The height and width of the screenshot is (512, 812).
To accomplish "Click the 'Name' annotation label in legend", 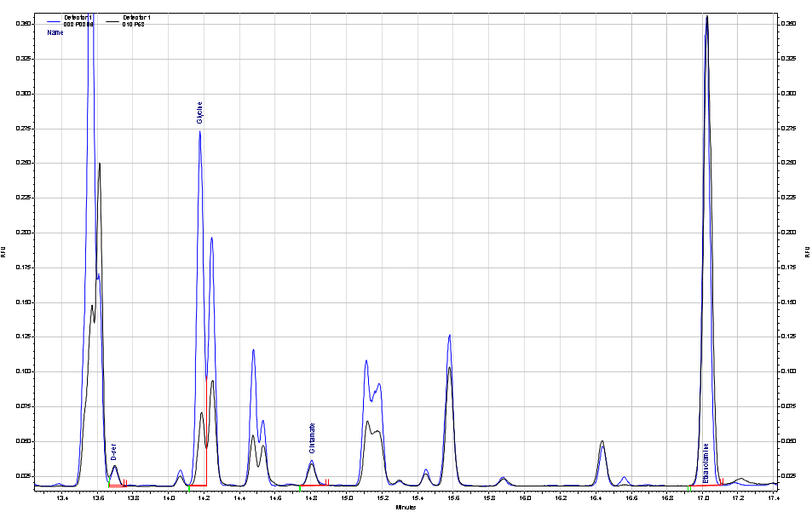I will pyautogui.click(x=55, y=32).
